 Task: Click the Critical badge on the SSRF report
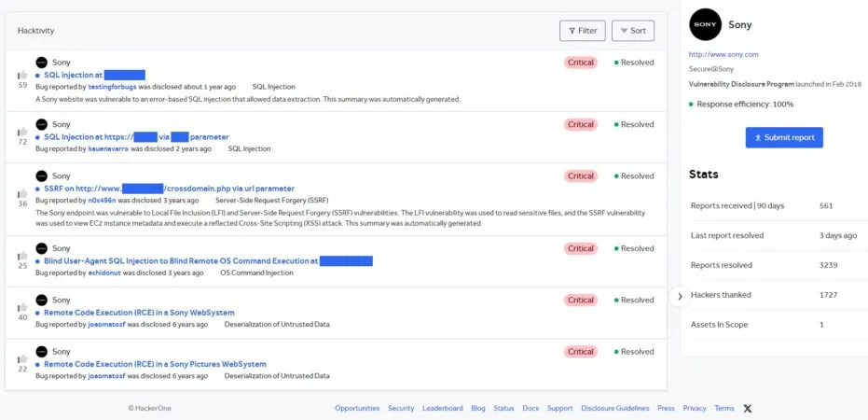(581, 176)
